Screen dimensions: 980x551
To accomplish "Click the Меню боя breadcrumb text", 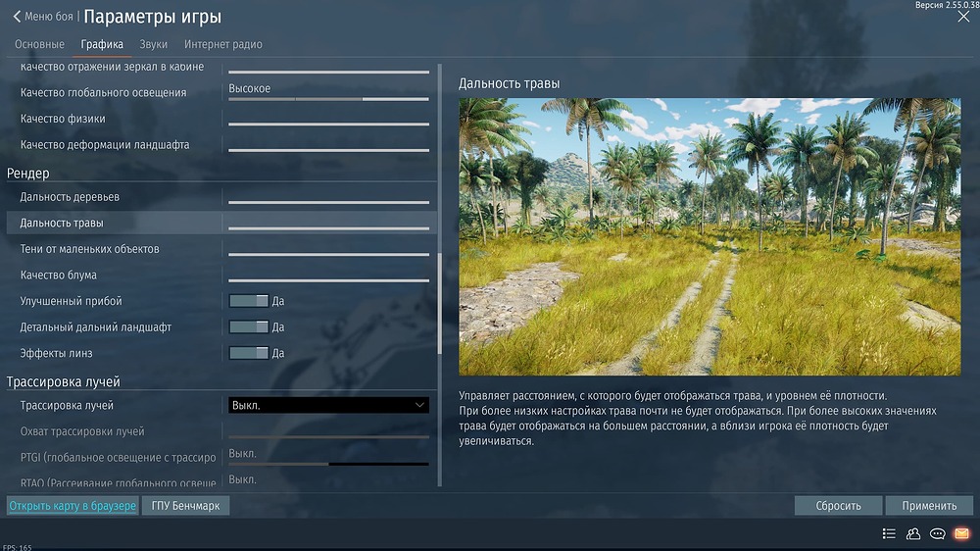I will point(49,17).
